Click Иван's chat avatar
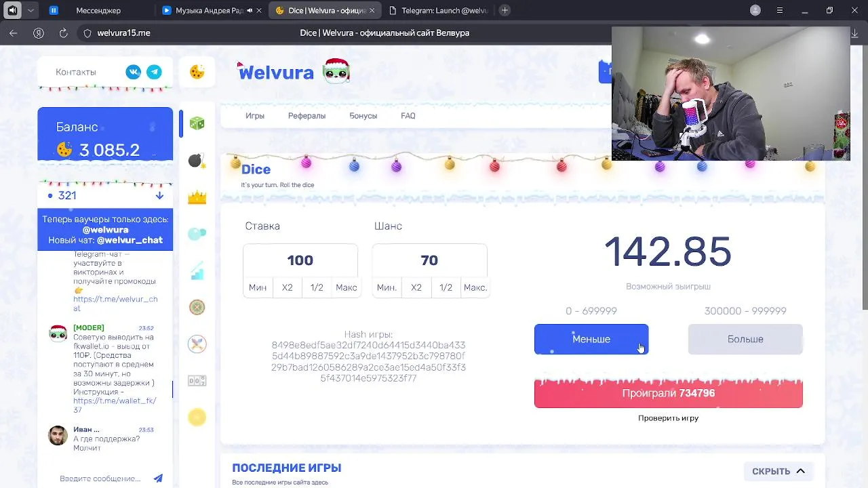This screenshot has height=488, width=868. [x=58, y=435]
